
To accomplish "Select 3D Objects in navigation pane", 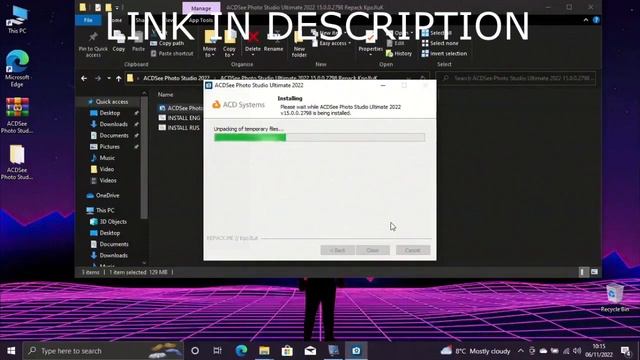I will pyautogui.click(x=108, y=222).
